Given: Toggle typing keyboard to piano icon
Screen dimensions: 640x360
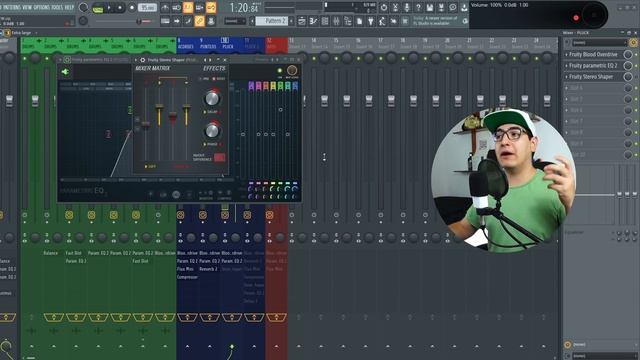Looking at the screenshot, I should tap(165, 21).
